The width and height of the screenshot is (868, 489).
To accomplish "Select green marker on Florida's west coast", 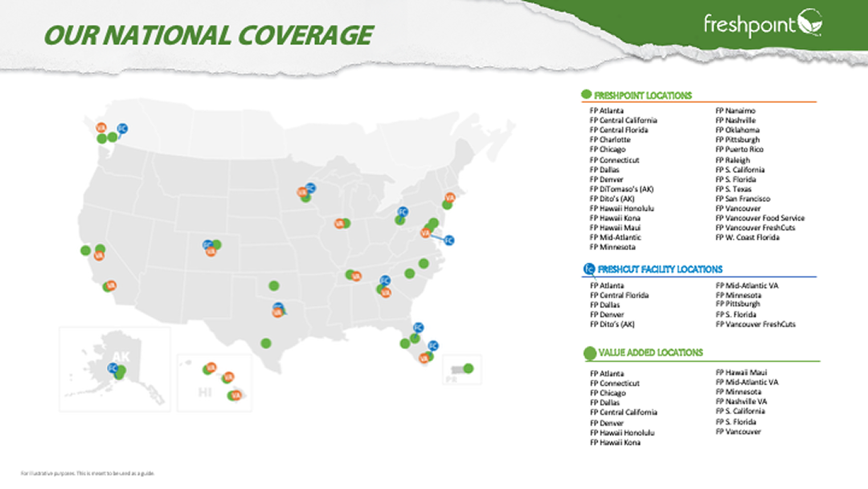I will [404, 344].
